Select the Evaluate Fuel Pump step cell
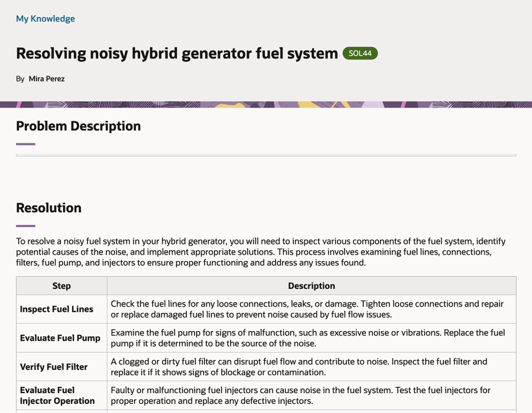Image resolution: width=532 pixels, height=413 pixels. point(62,338)
